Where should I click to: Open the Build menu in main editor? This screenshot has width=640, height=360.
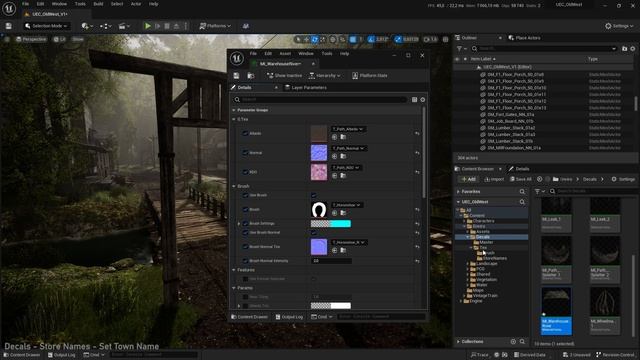click(x=98, y=4)
